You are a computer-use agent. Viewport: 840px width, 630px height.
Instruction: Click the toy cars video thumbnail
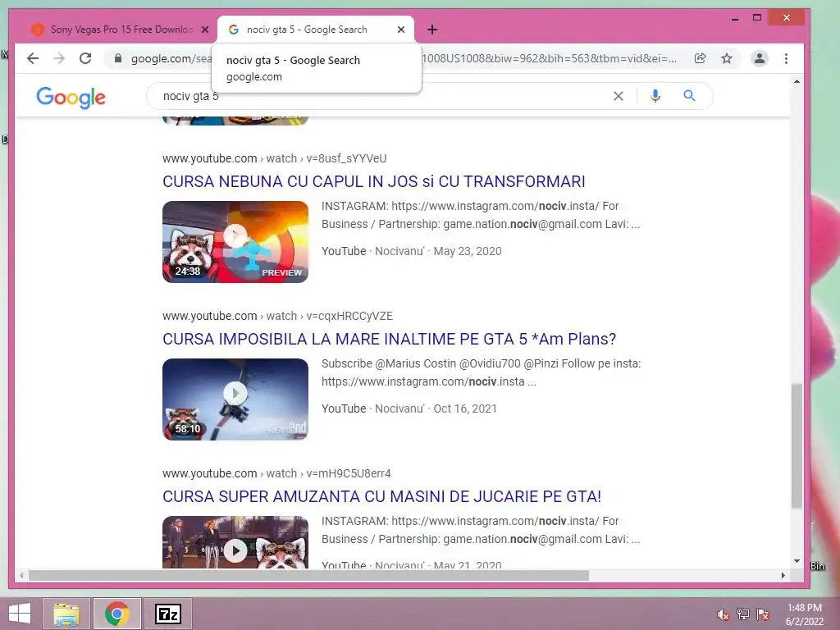coord(235,542)
